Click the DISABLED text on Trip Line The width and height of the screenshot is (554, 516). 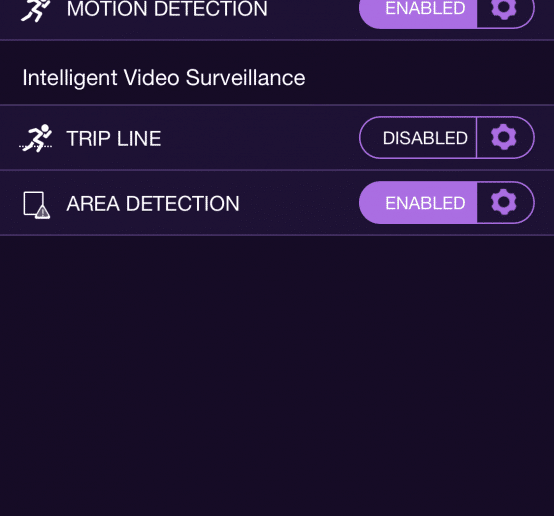425,138
